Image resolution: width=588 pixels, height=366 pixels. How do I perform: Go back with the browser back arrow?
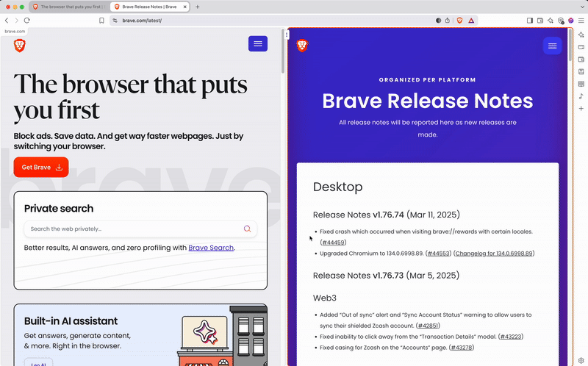tap(7, 21)
